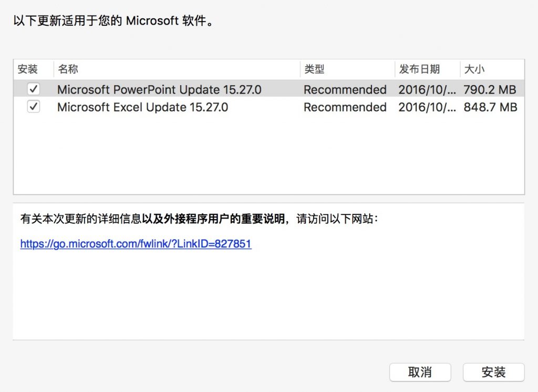The image size is (538, 392).
Task: Sort by the 类型 column header
Action: pyautogui.click(x=347, y=69)
